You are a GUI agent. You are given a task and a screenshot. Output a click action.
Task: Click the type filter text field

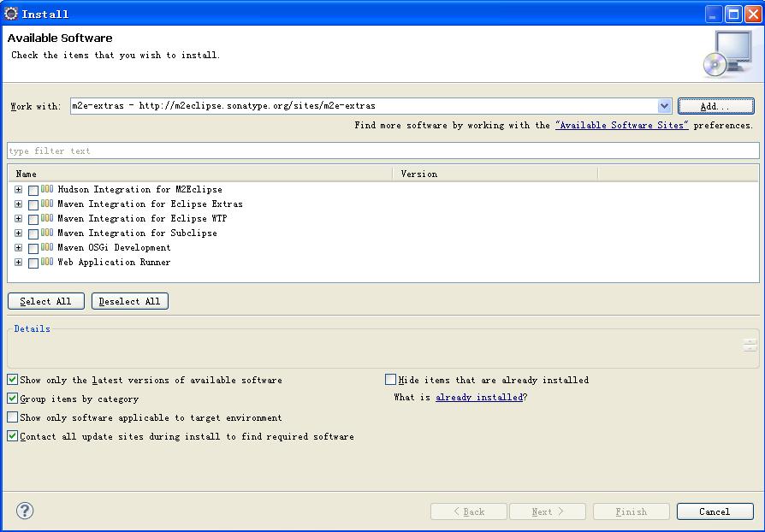[x=383, y=151]
